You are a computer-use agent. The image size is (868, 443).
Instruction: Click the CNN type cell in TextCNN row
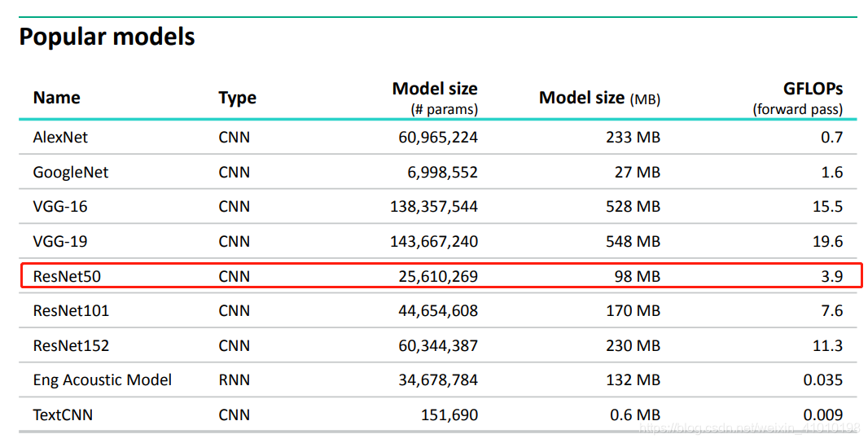coord(235,414)
